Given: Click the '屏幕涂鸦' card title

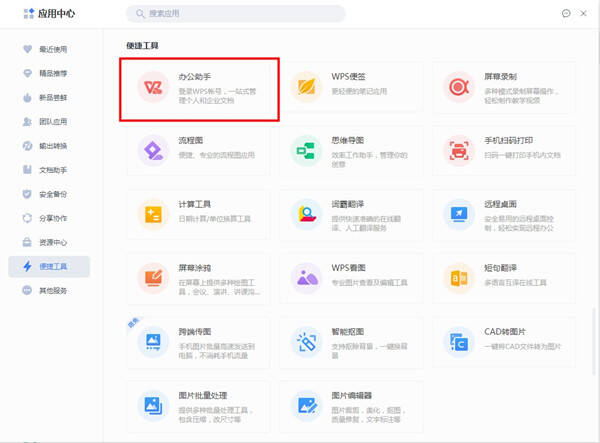Looking at the screenshot, I should (x=194, y=268).
